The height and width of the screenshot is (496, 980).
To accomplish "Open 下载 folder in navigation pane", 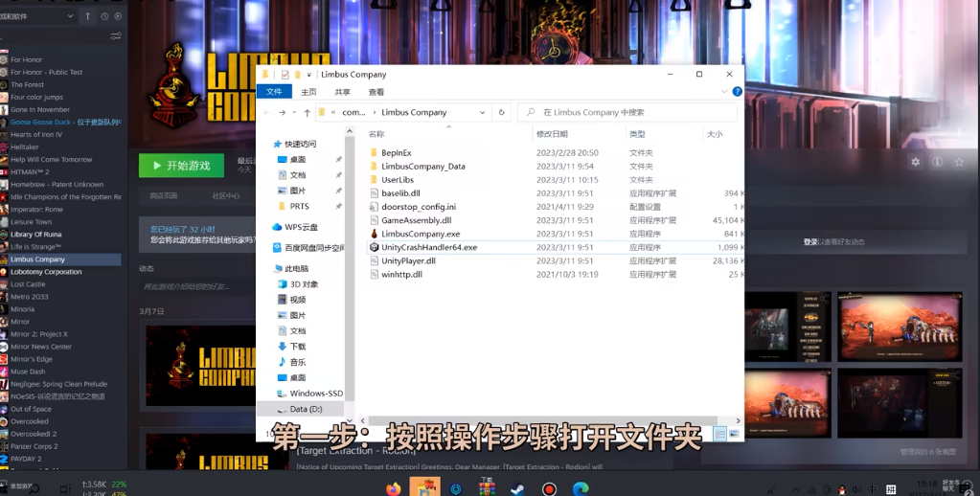I will (298, 347).
